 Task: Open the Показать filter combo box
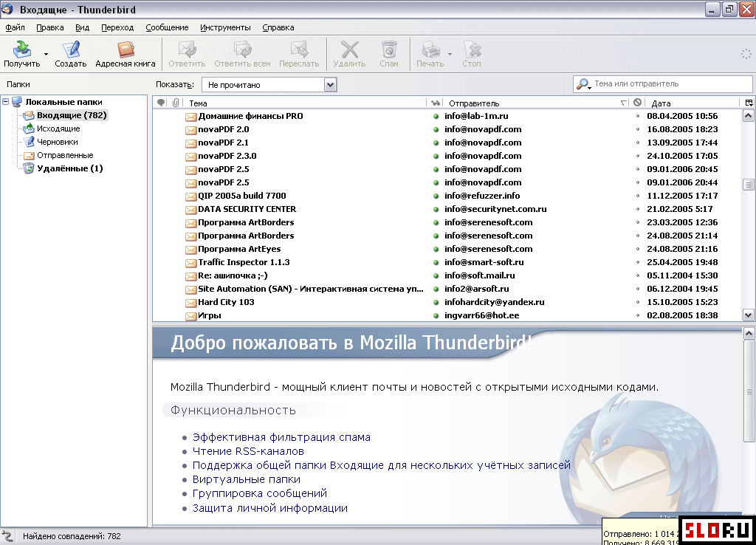click(269, 85)
